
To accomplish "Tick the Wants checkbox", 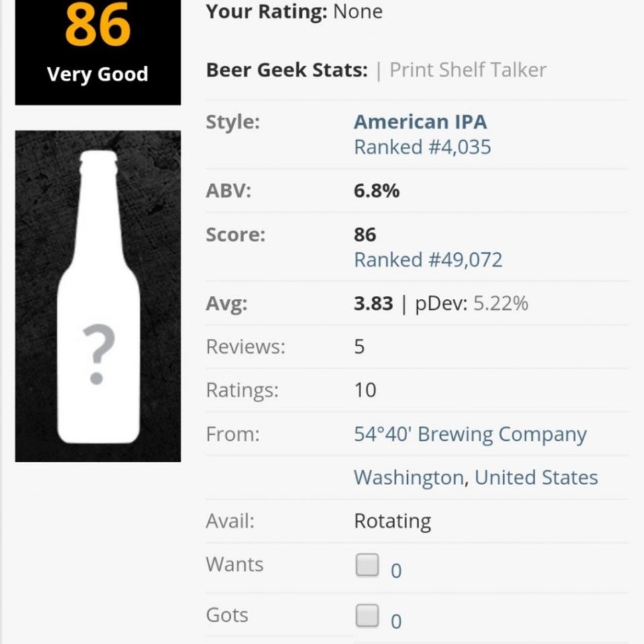I will (367, 565).
